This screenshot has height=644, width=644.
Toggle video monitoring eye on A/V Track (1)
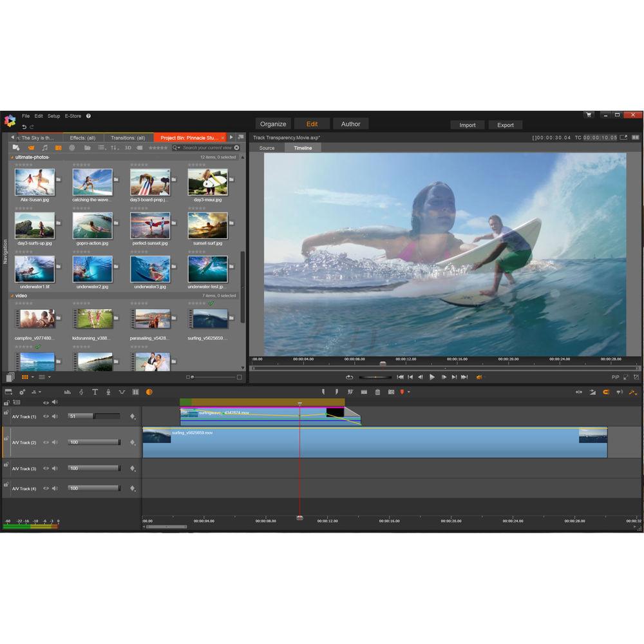tap(45, 416)
